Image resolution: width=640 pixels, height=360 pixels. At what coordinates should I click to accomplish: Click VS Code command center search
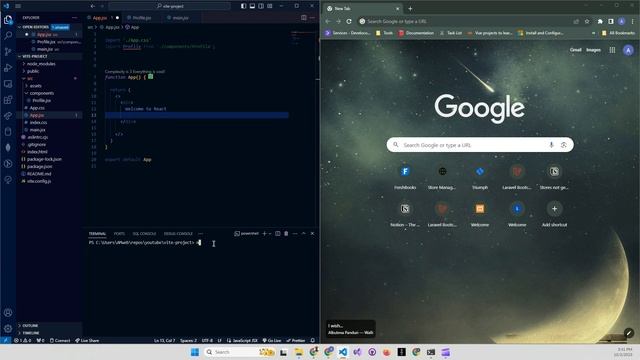(169, 6)
